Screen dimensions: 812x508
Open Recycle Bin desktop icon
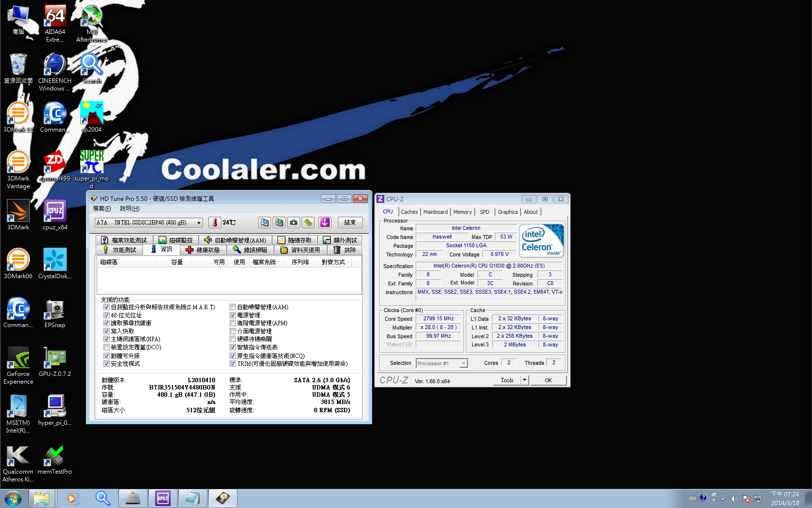click(18, 68)
